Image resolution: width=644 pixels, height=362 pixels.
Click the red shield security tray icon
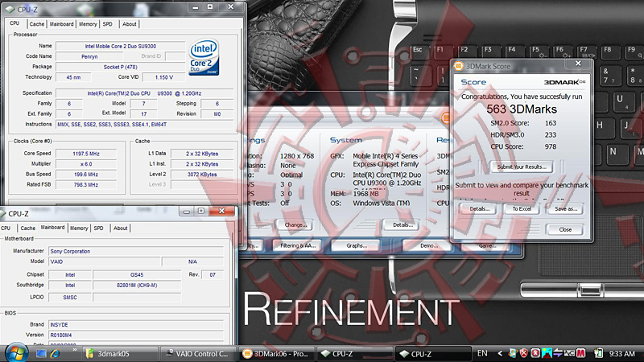(x=524, y=353)
